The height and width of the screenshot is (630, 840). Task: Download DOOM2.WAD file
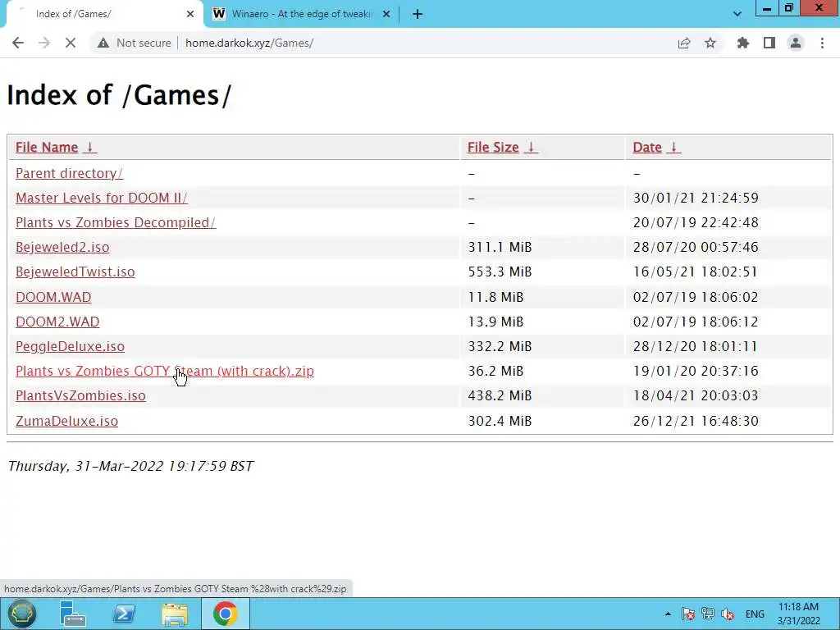tap(57, 322)
